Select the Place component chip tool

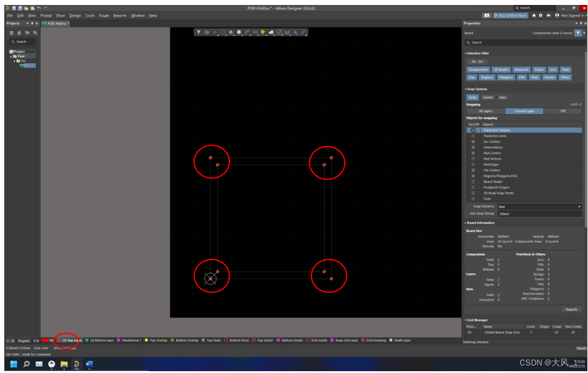[239, 32]
